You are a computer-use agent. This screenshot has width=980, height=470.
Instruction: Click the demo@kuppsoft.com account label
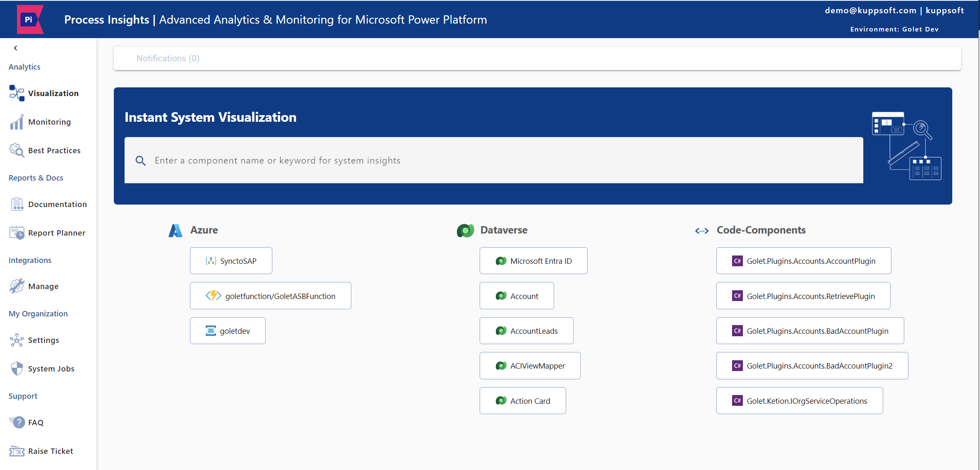[870, 10]
